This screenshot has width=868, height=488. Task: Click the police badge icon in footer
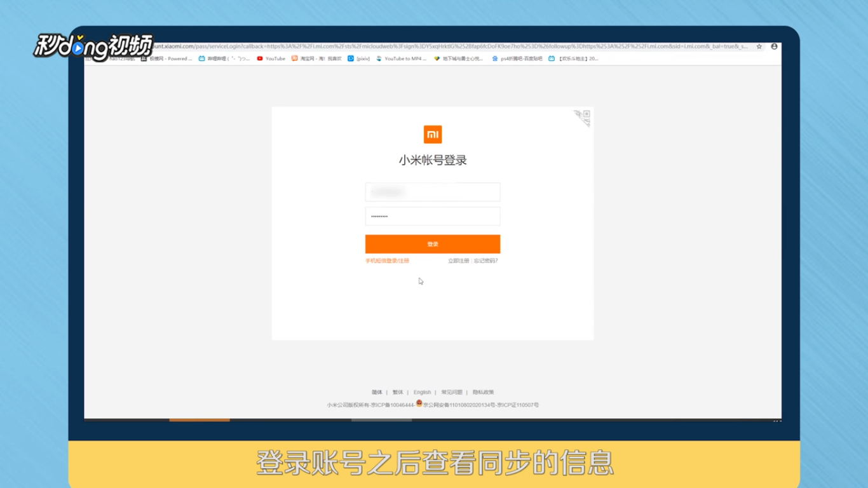419,403
